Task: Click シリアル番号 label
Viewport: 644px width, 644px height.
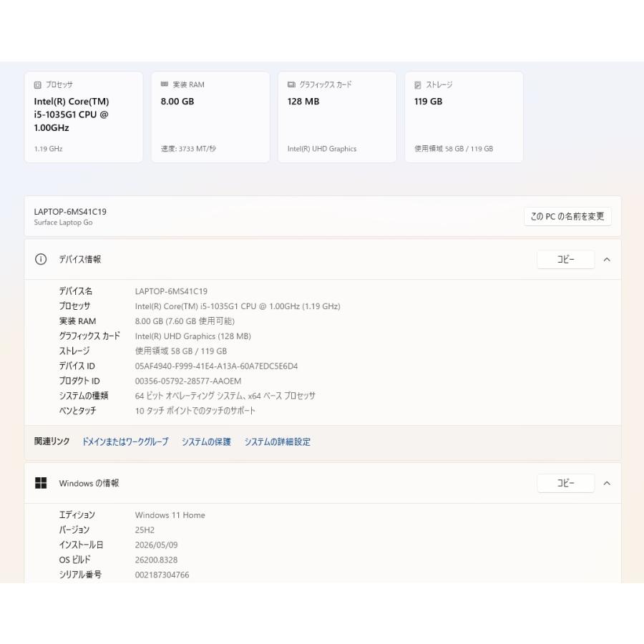Action: (80, 575)
